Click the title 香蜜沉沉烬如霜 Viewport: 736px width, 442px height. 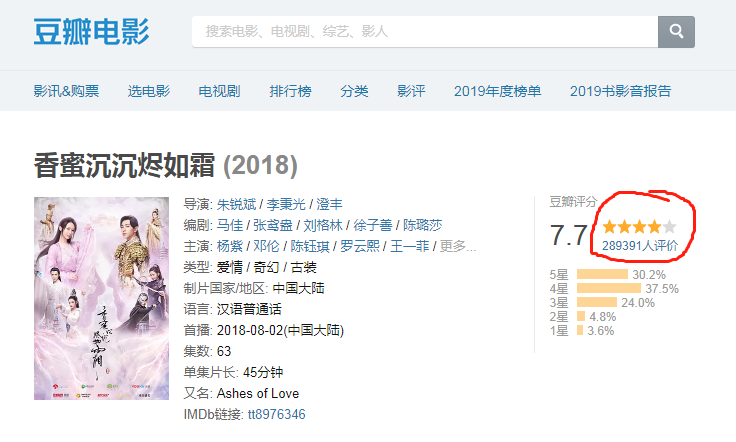[x=124, y=166]
